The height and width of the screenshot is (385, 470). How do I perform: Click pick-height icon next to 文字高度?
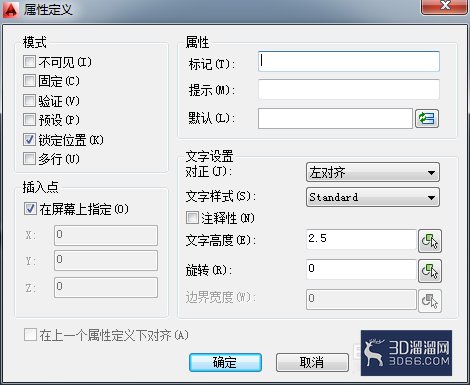coord(430,241)
